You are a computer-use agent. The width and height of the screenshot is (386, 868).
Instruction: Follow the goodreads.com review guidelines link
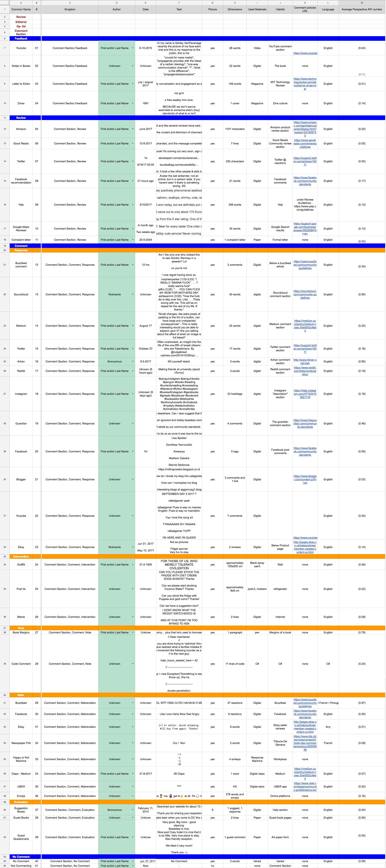(x=305, y=144)
